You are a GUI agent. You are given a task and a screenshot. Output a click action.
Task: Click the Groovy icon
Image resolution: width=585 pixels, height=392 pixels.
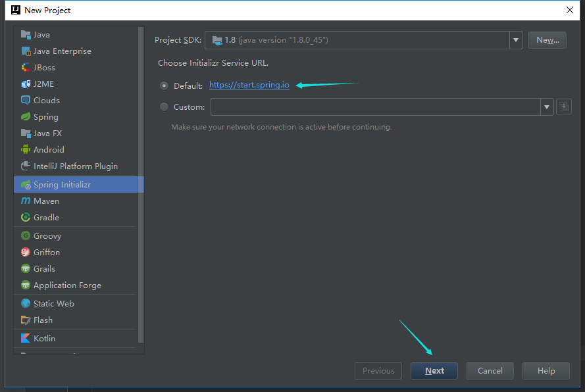coord(26,235)
